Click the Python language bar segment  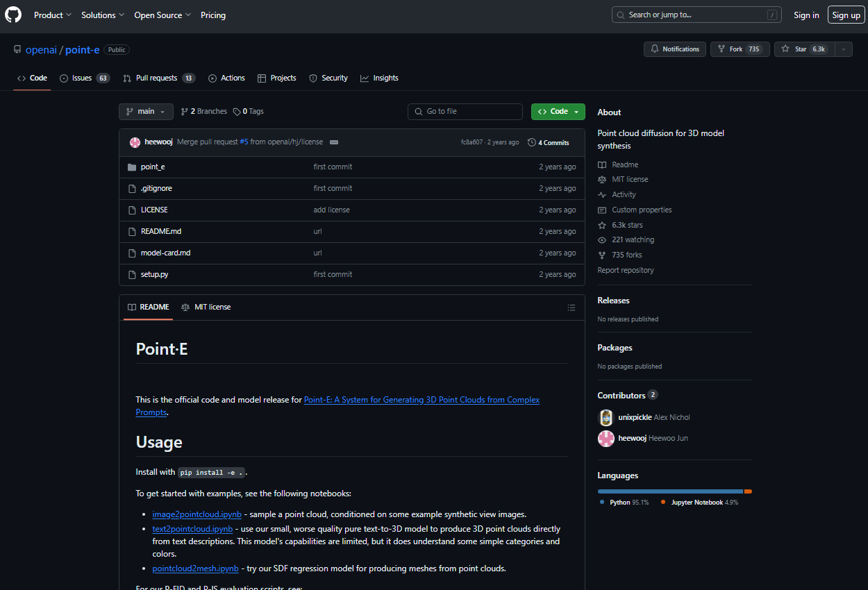point(670,491)
